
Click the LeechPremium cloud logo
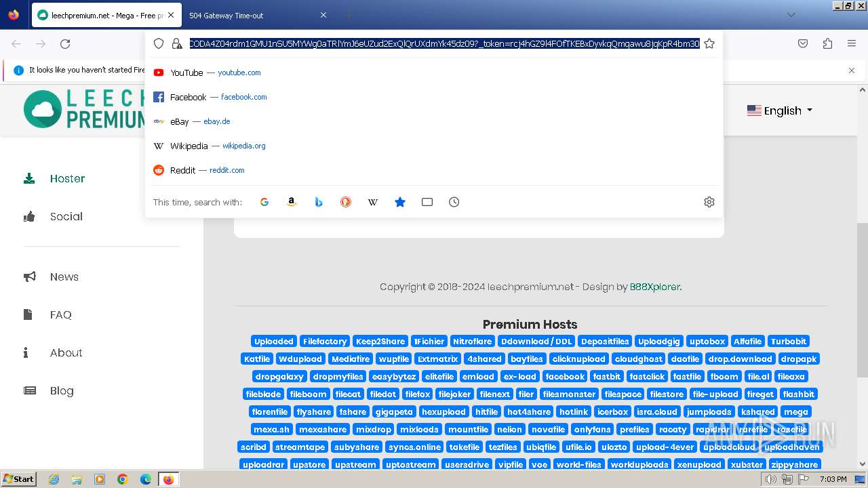42,109
